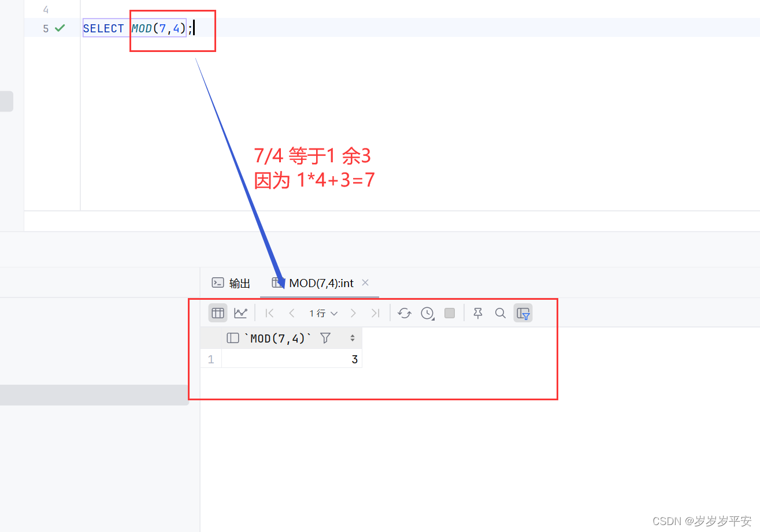This screenshot has height=532, width=760.
Task: Open chart view in results toolbar
Action: (240, 313)
